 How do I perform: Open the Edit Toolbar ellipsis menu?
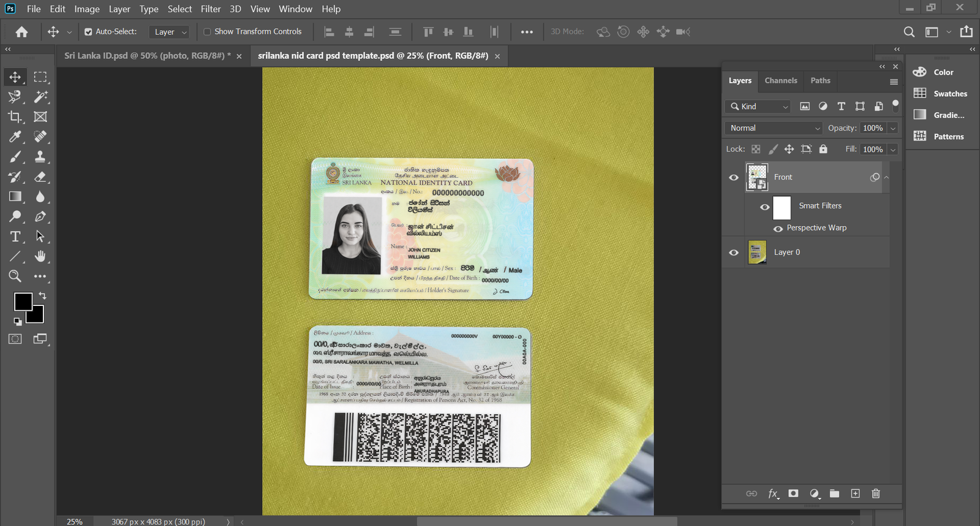(40, 276)
